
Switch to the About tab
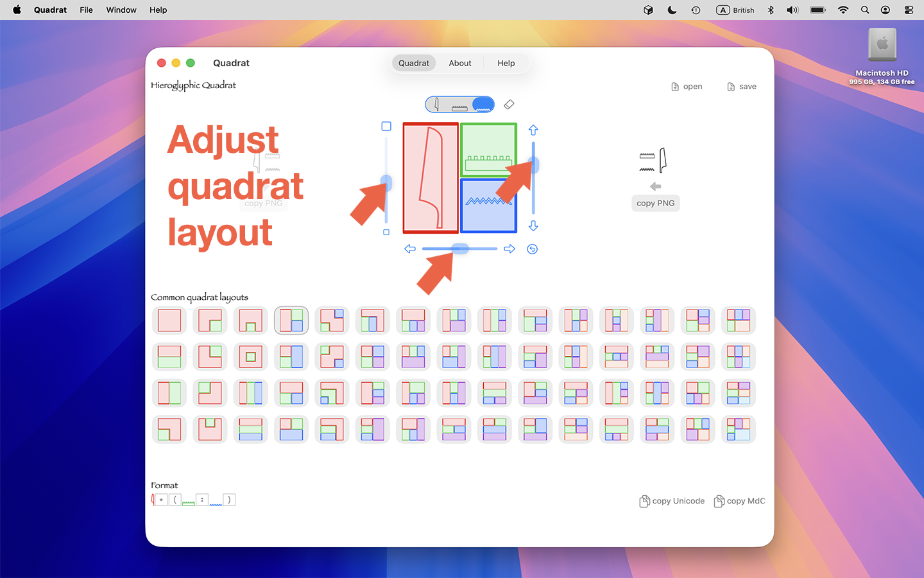(459, 63)
